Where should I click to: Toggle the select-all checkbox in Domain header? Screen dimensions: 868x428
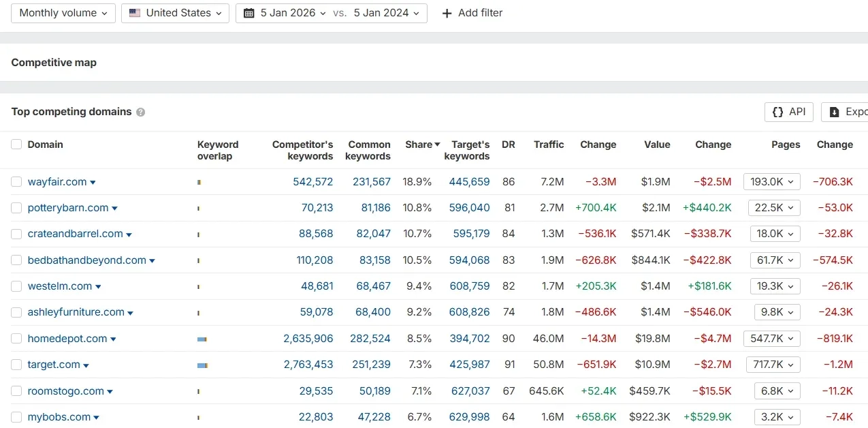point(16,144)
